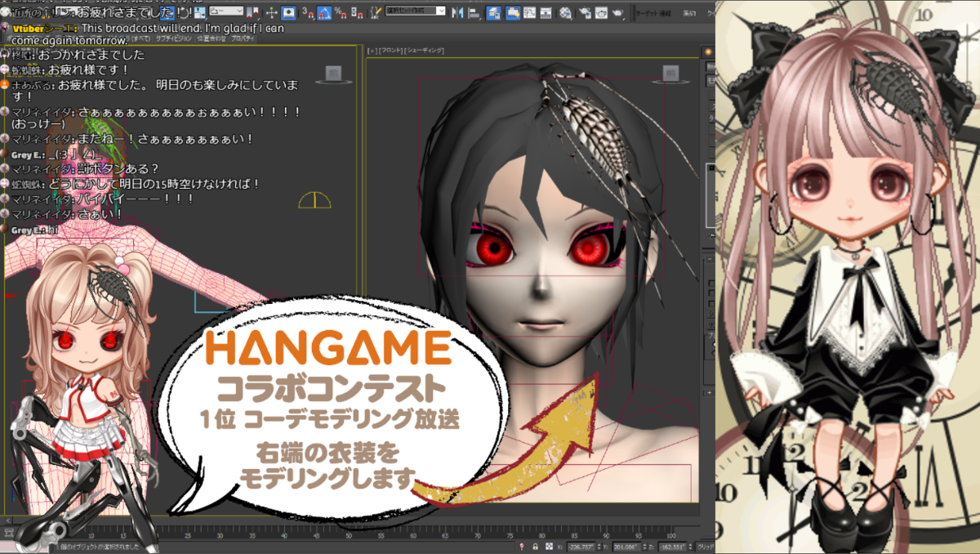Open the Curve Editor icon
The width and height of the screenshot is (980, 554).
[529, 13]
